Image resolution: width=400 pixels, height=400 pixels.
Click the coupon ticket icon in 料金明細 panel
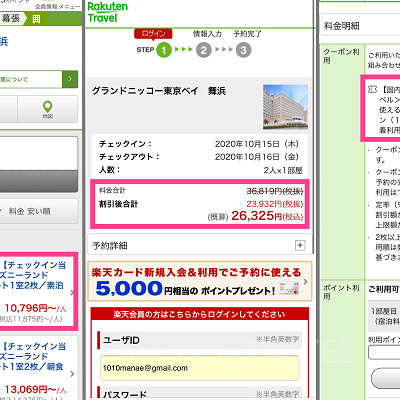[x=372, y=89]
